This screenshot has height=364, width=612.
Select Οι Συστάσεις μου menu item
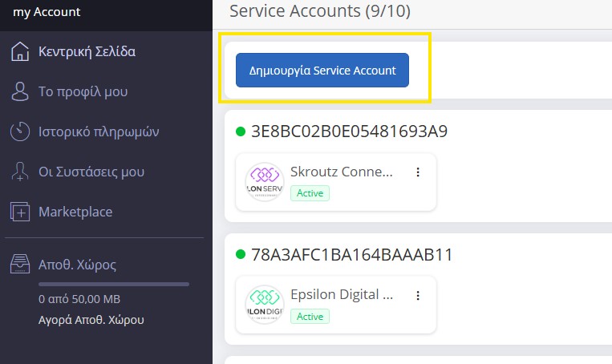click(x=91, y=172)
